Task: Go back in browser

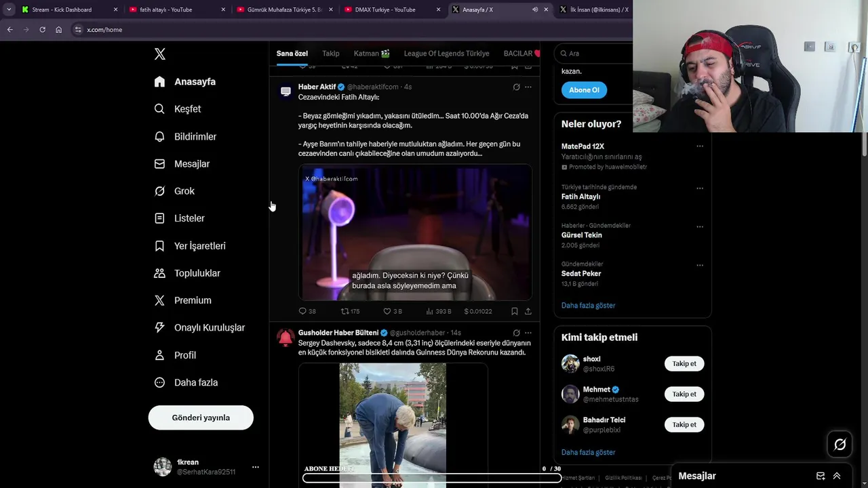Action: coord(9,30)
